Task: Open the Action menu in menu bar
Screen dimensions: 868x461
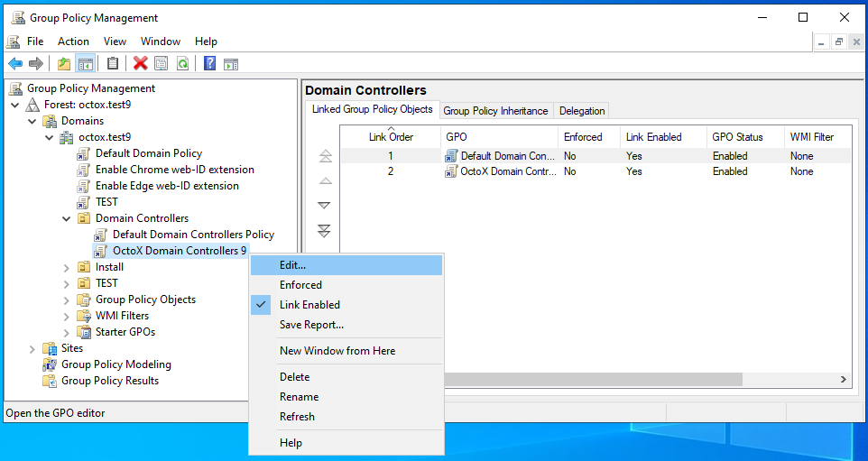Action: 73,41
